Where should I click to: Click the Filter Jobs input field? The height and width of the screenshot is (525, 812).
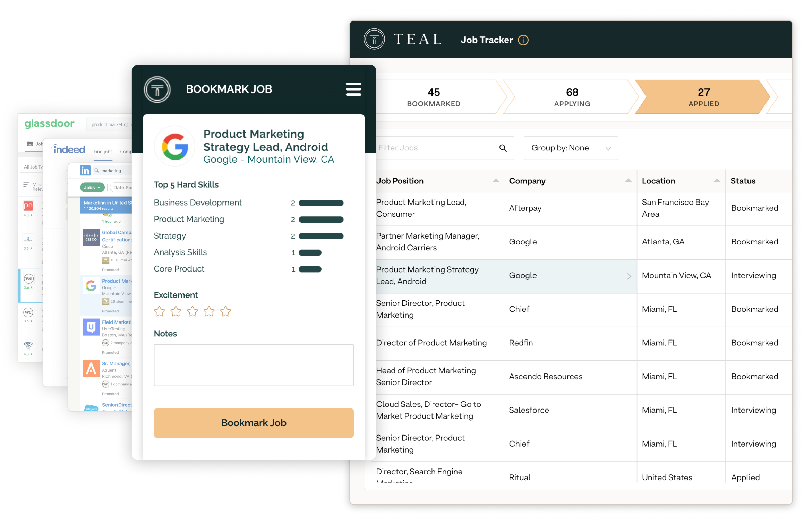click(445, 148)
